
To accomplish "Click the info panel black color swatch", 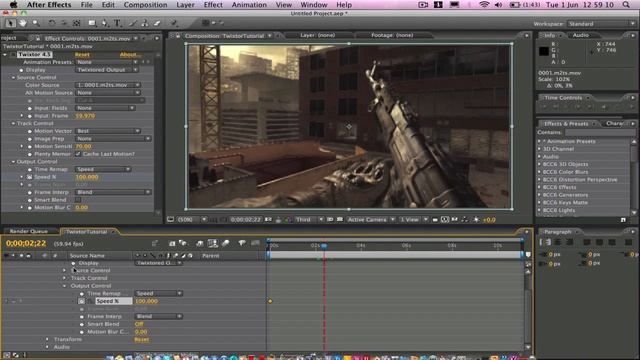I will click(544, 51).
